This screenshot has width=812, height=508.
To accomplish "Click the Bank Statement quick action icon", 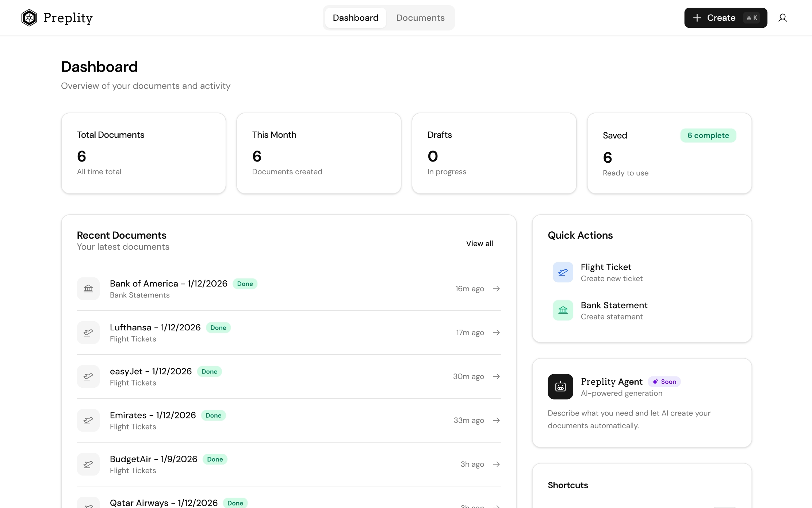I will [563, 310].
